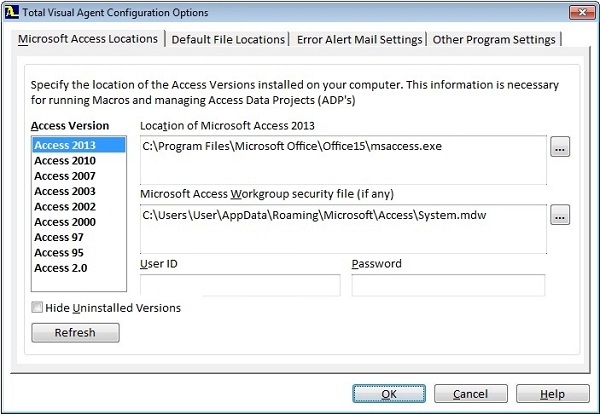Open the Error Alert Mail Settings tab
Viewport: 600px width, 414px height.
point(359,39)
